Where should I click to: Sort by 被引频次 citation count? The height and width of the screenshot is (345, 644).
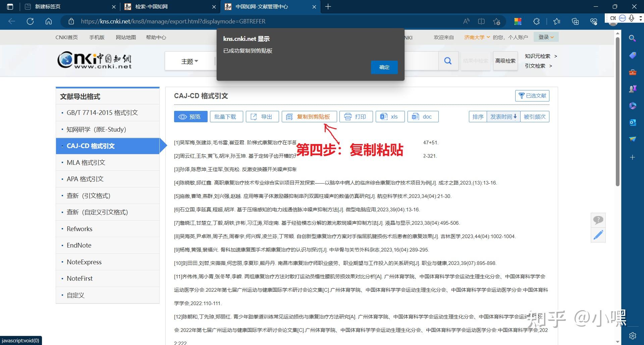pos(535,117)
